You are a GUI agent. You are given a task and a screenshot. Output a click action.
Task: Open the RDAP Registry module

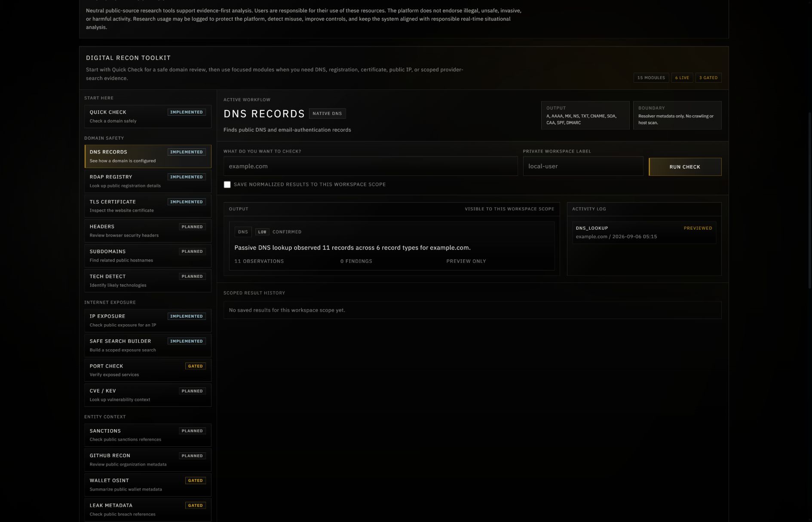pos(147,181)
